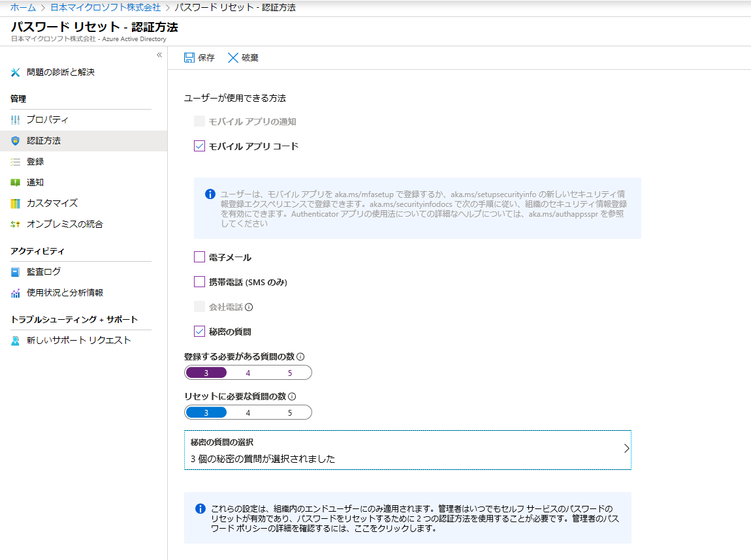Screen dimensions: 751x560
Task: Click the blue info icon in the bottom admin notice
Action: pos(200,509)
